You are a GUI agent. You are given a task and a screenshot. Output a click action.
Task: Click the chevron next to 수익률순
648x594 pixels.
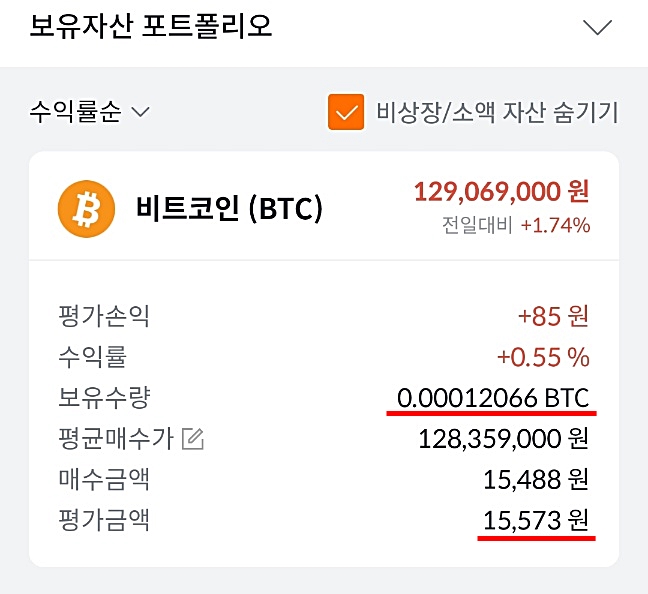(140, 112)
